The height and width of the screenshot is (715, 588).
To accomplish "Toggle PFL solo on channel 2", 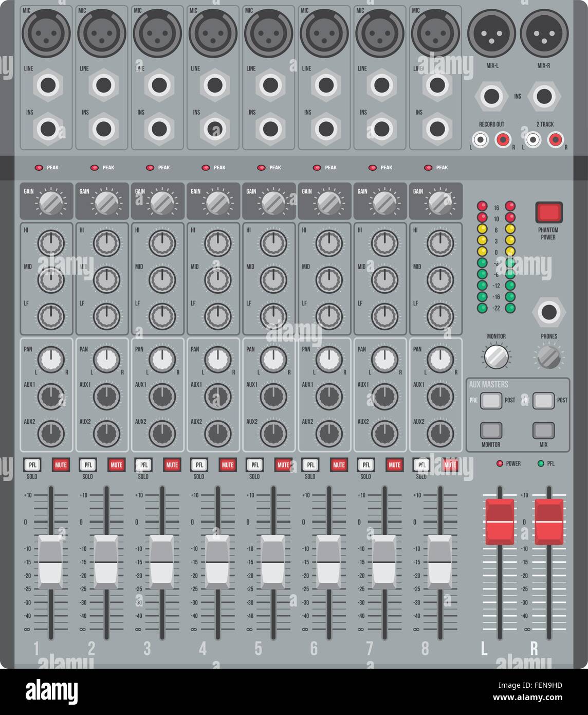I will point(88,465).
